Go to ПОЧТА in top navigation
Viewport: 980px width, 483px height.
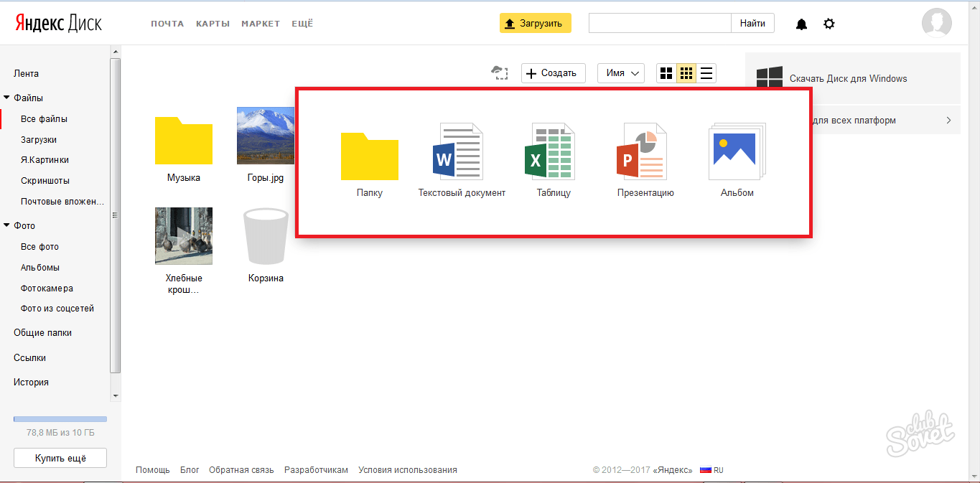coord(167,24)
